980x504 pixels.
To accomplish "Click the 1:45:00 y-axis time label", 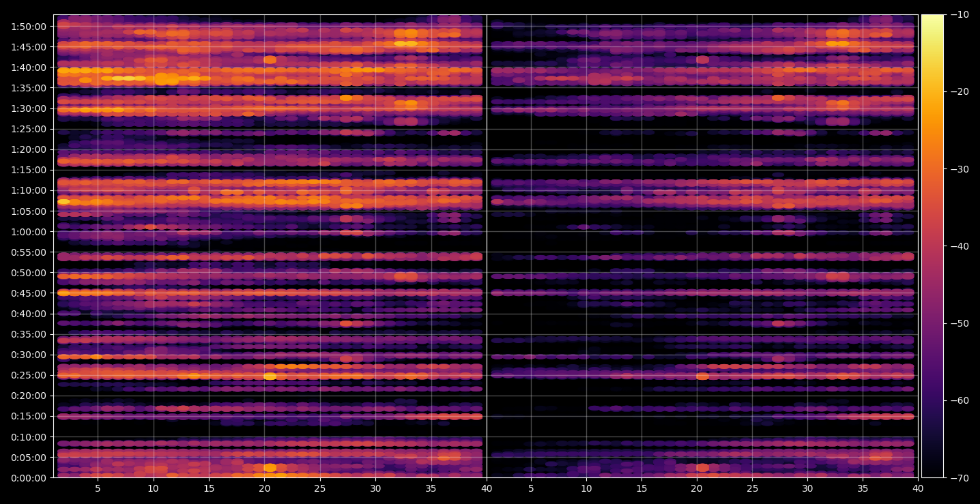I will 29,47.
